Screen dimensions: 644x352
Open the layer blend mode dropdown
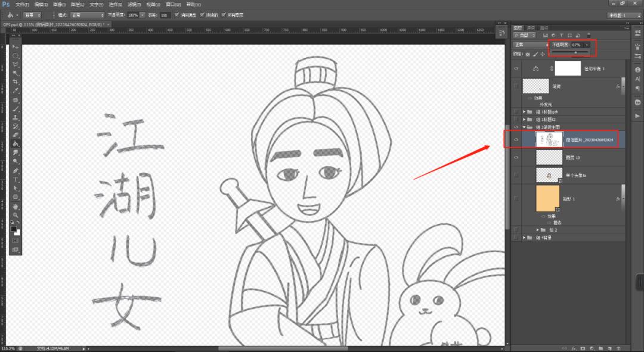(x=530, y=45)
